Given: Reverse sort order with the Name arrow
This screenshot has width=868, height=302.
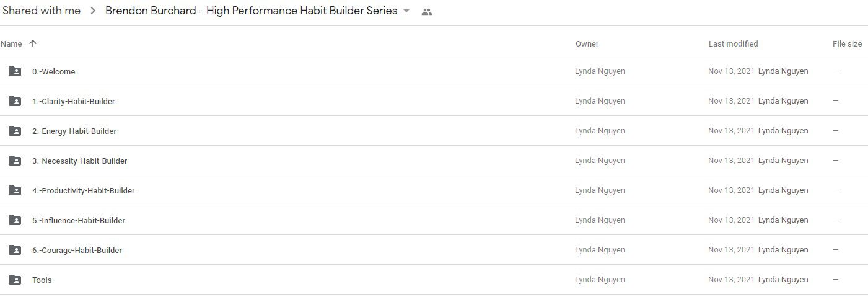Looking at the screenshot, I should click(33, 43).
